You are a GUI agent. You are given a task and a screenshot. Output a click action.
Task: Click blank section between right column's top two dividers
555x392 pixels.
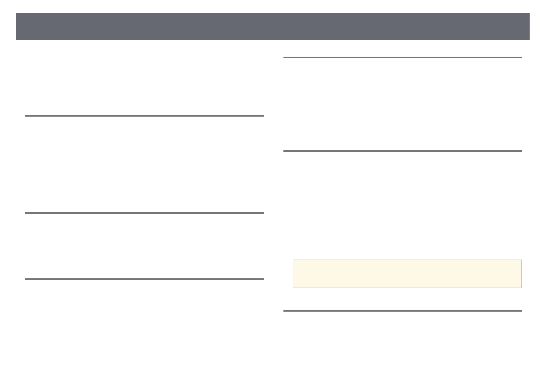(x=402, y=104)
